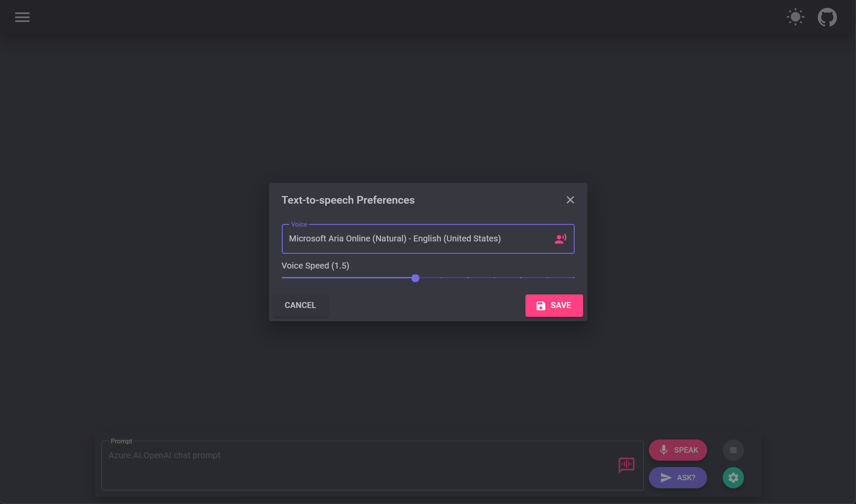Open the GitHub repository icon

tap(827, 17)
